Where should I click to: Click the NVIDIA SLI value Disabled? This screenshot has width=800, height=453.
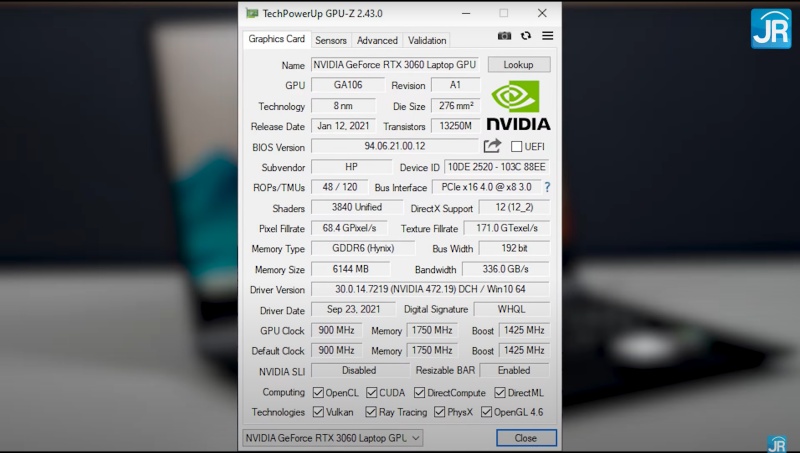(360, 370)
